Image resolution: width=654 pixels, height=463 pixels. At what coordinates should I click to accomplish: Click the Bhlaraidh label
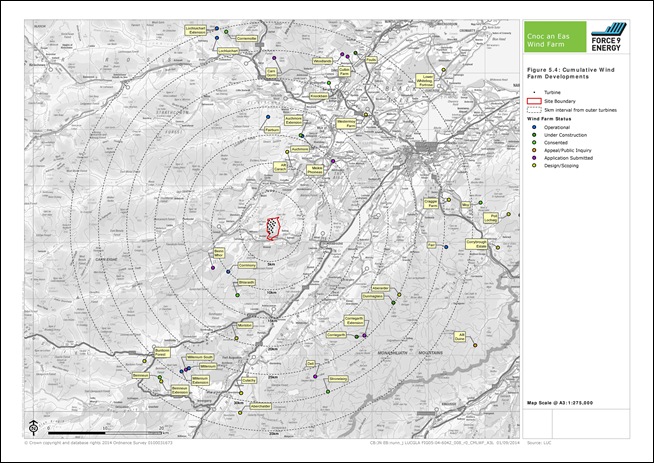point(247,282)
